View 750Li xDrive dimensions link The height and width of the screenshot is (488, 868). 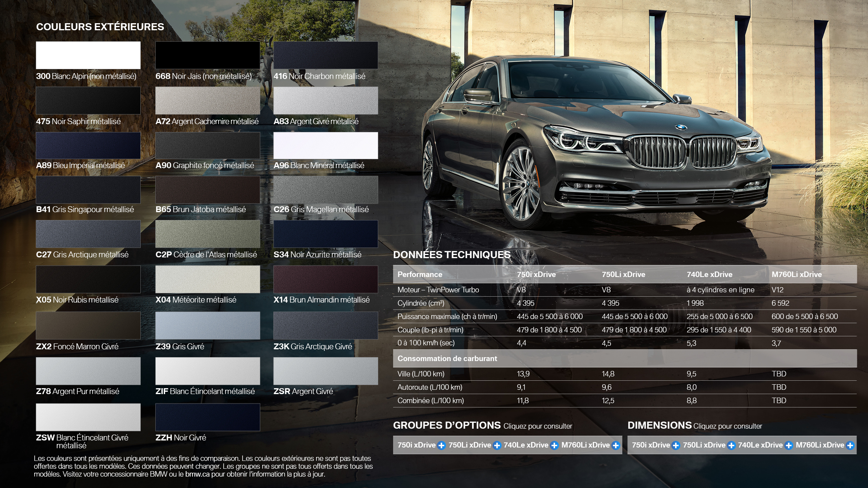click(x=704, y=445)
